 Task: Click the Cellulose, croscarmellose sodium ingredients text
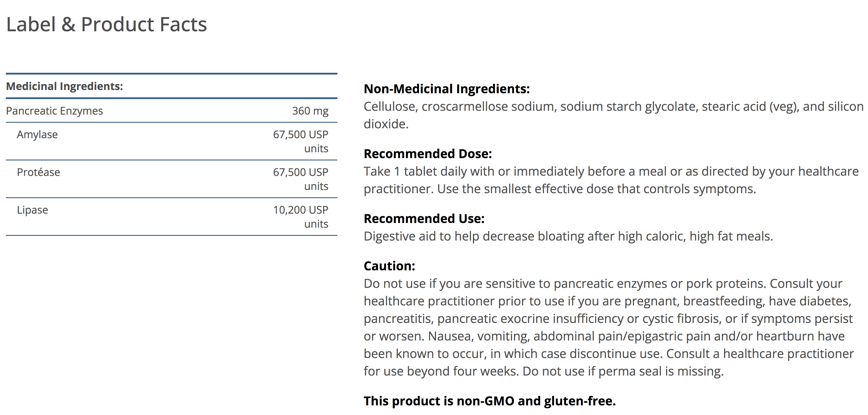click(613, 115)
